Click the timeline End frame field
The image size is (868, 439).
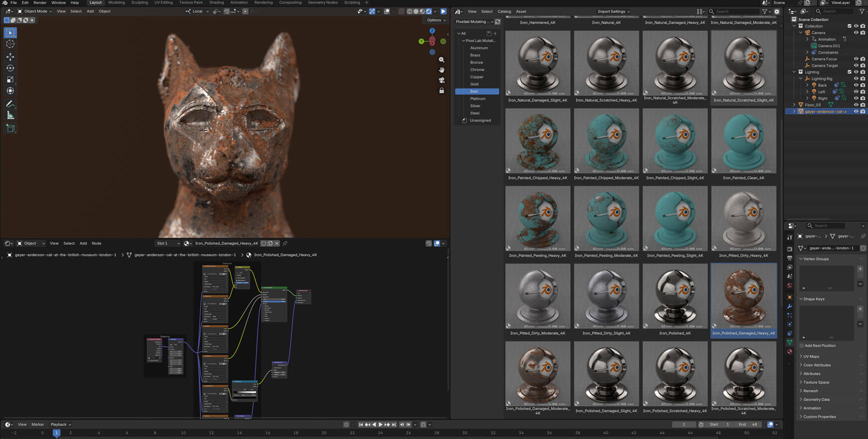[x=748, y=425]
